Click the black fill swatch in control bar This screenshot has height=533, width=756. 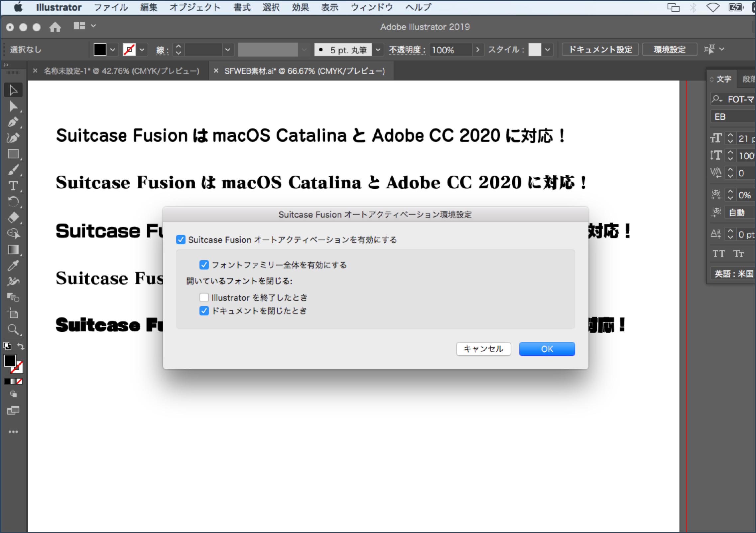[x=100, y=50]
